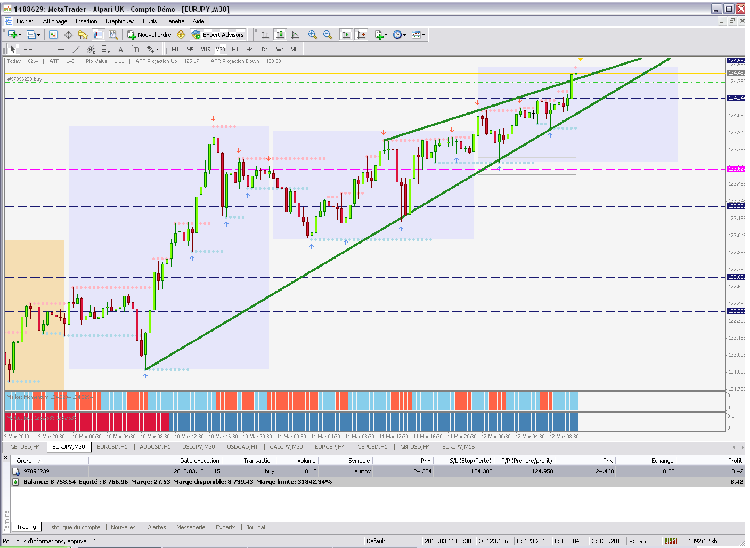Image resolution: width=750 pixels, height=548 pixels.
Task: Select the horizontal line tool
Action: point(61,49)
